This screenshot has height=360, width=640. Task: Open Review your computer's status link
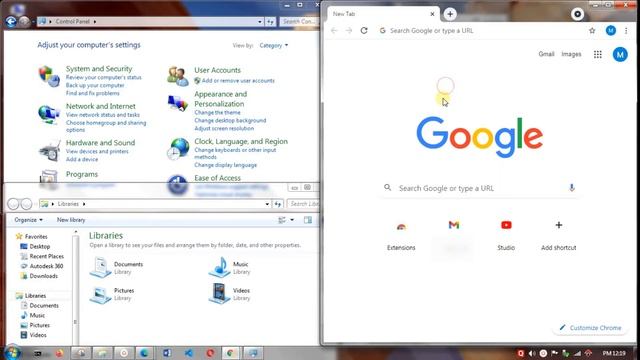tap(104, 77)
